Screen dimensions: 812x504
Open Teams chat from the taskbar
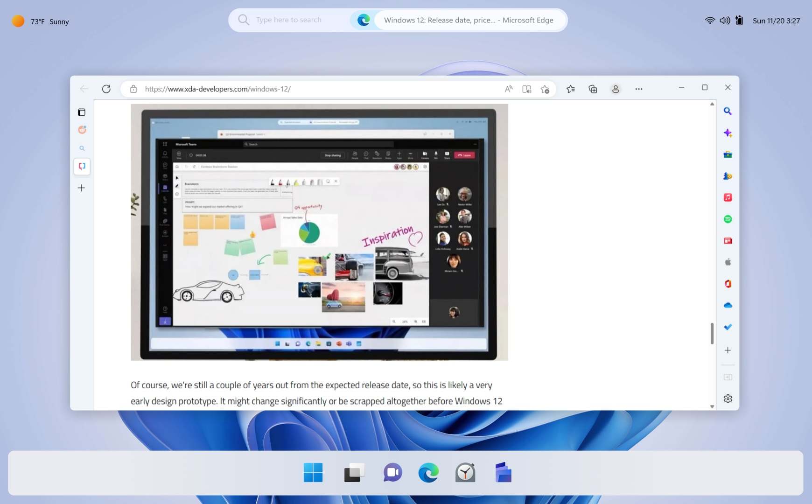pyautogui.click(x=392, y=472)
